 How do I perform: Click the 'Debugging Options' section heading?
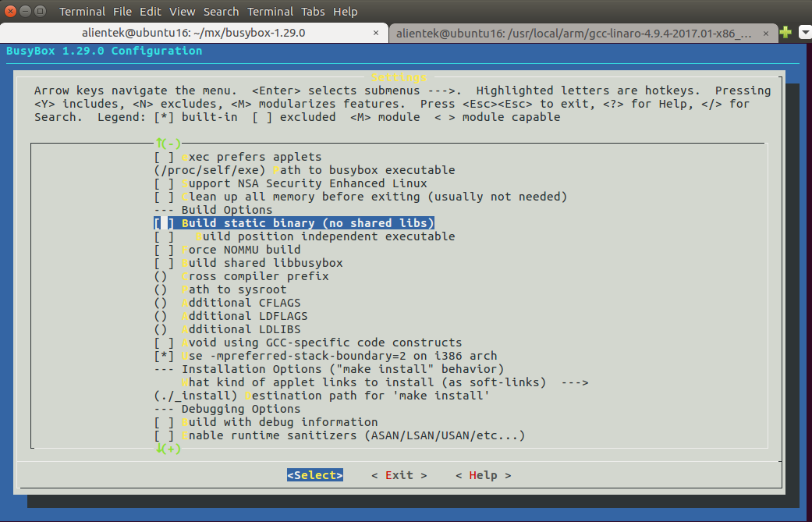pos(227,409)
